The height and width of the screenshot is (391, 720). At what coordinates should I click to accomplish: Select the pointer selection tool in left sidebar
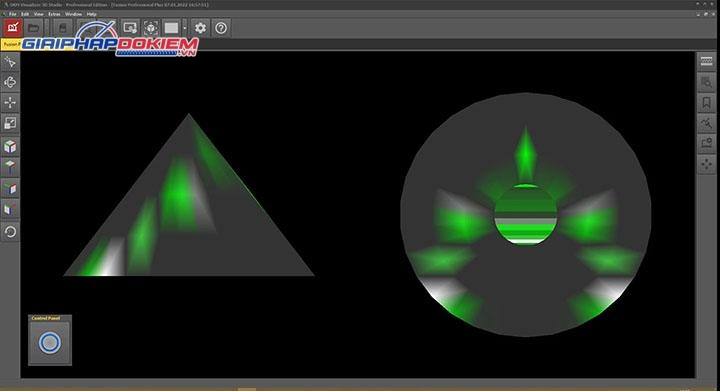(10, 62)
